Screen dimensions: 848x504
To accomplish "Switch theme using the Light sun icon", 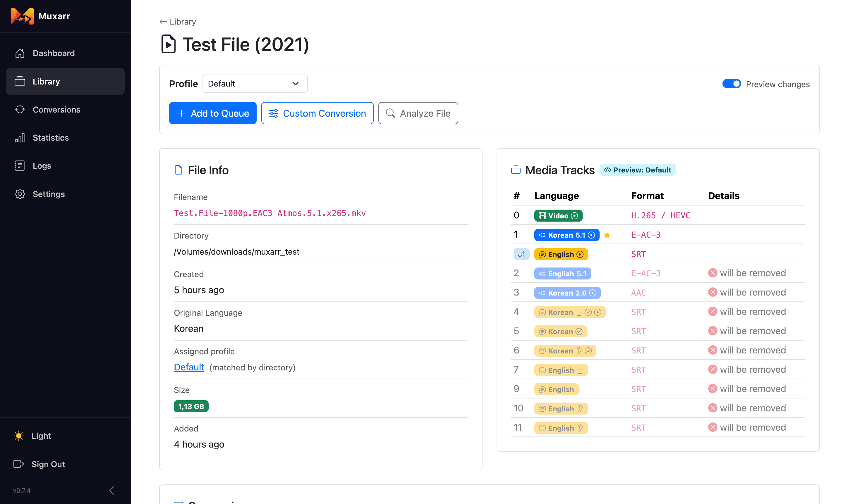I will coord(19,436).
